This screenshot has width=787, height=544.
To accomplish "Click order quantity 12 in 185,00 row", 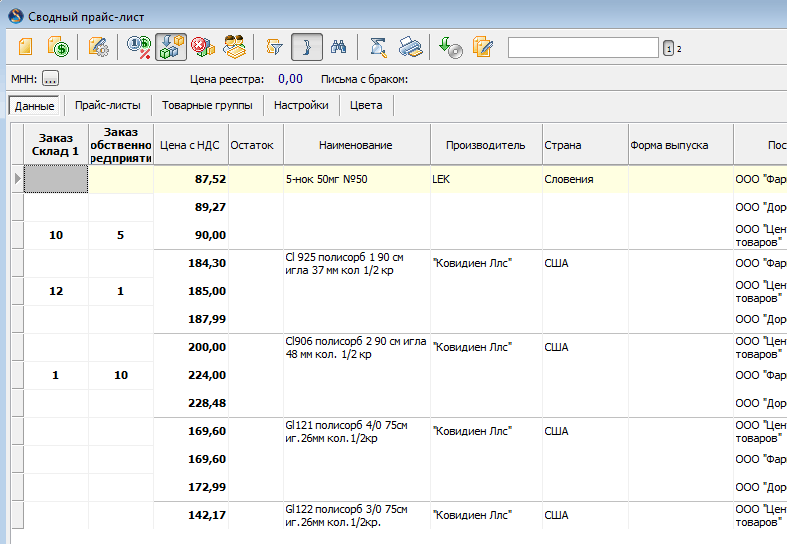I will point(56,292).
